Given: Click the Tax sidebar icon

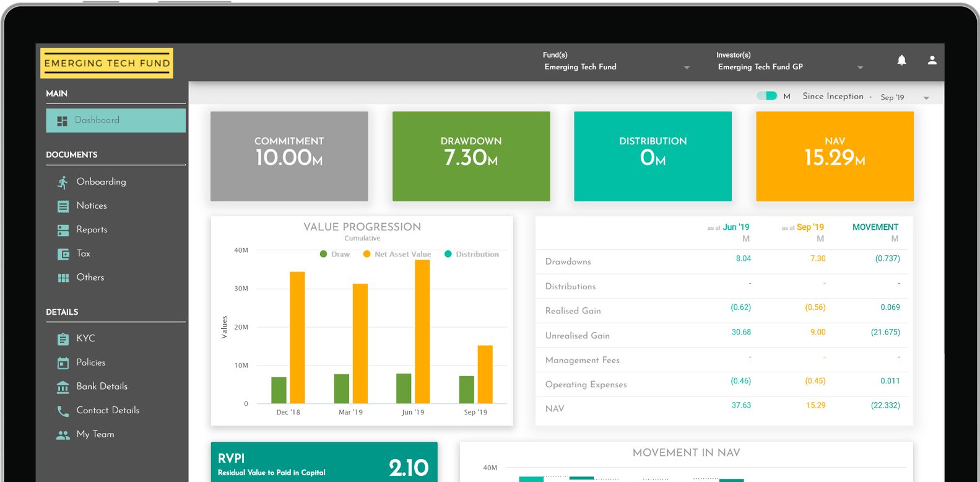Looking at the screenshot, I should [63, 254].
